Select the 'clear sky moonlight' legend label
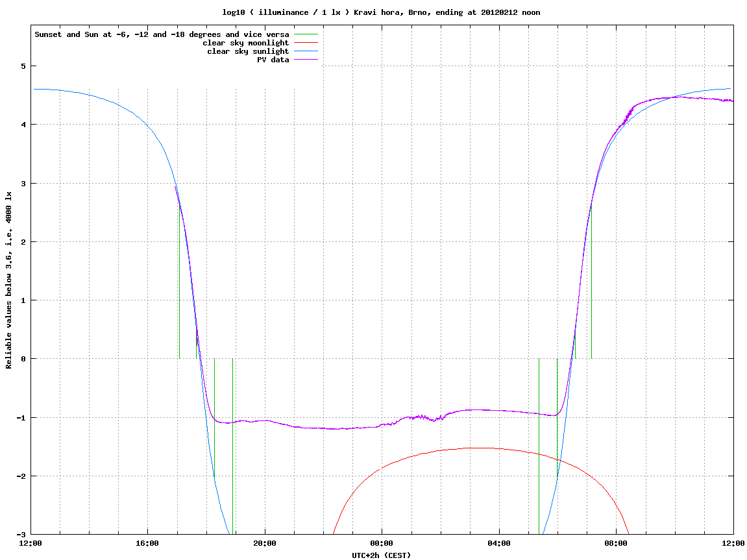This screenshot has width=747, height=560. pyautogui.click(x=246, y=43)
